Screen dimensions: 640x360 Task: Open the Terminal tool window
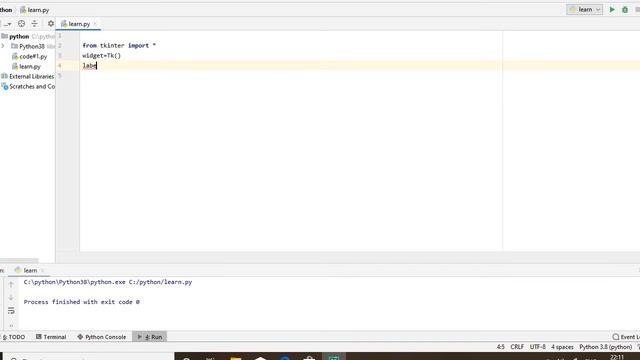coord(51,337)
